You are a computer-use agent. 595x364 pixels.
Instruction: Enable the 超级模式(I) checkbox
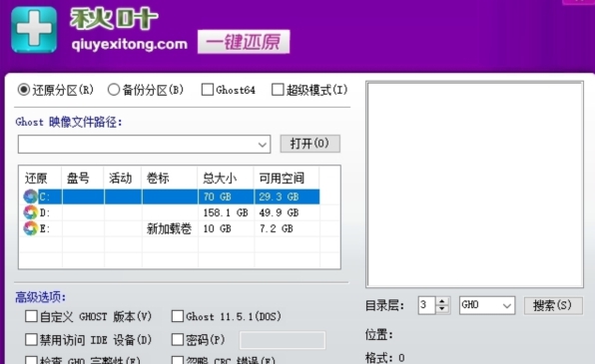pos(278,90)
